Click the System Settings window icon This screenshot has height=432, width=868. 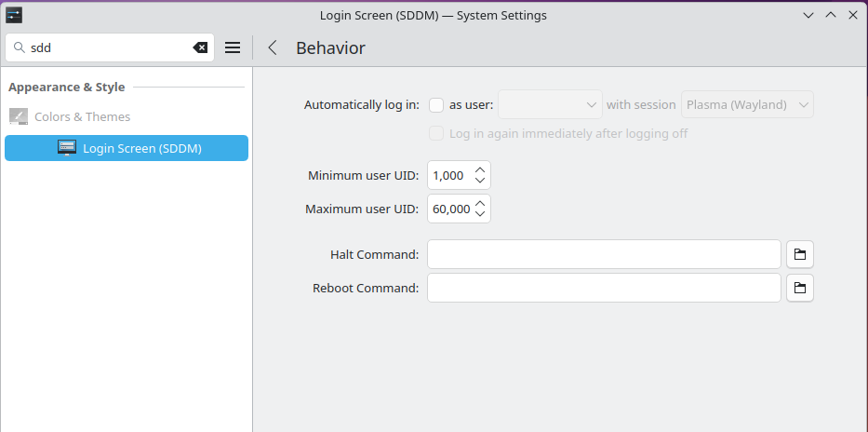(x=14, y=15)
